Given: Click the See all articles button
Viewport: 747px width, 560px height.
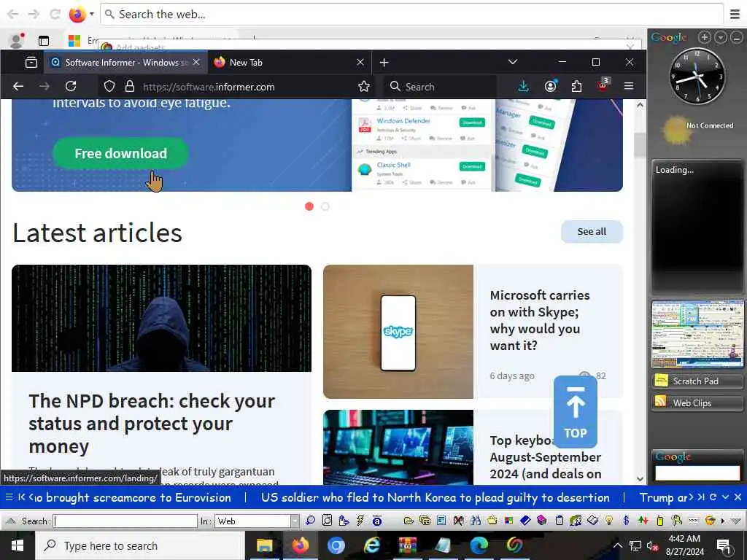Looking at the screenshot, I should tap(592, 231).
